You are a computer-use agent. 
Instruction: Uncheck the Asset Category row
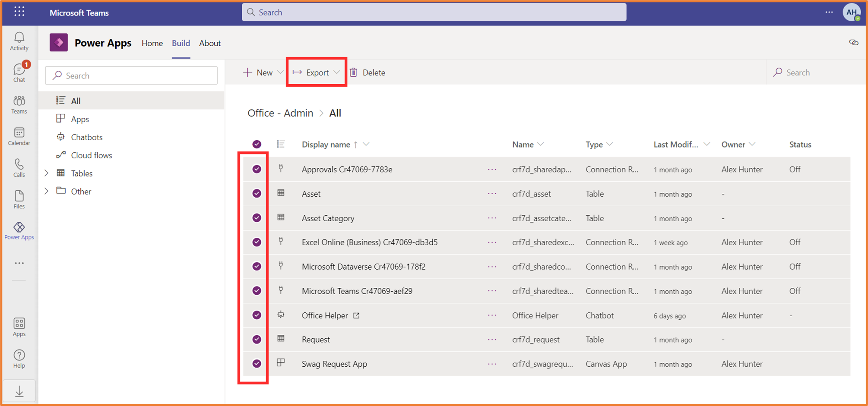pyautogui.click(x=257, y=218)
